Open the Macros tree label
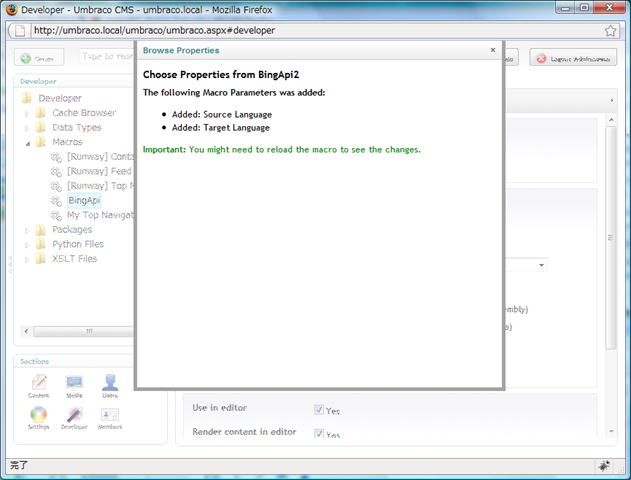Viewport: 631px width, 480px height. pos(67,142)
